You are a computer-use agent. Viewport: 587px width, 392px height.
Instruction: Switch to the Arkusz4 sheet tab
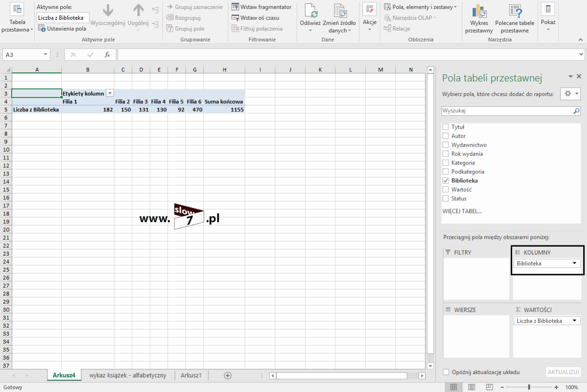64,375
